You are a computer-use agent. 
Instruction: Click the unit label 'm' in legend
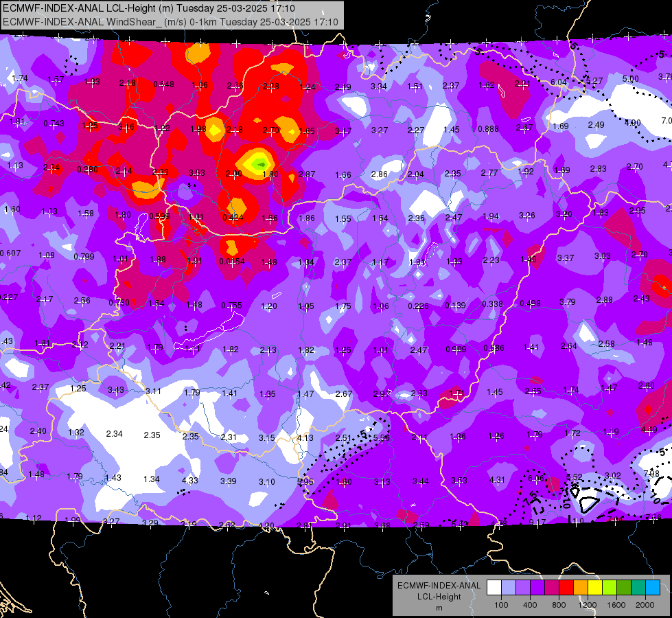pos(439,608)
